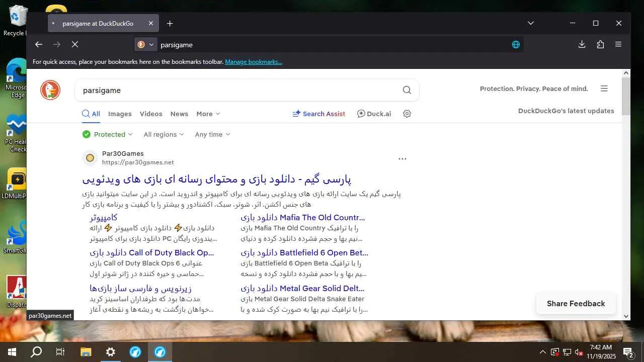
Task: Open the notification center icon
Action: pyautogui.click(x=628, y=352)
